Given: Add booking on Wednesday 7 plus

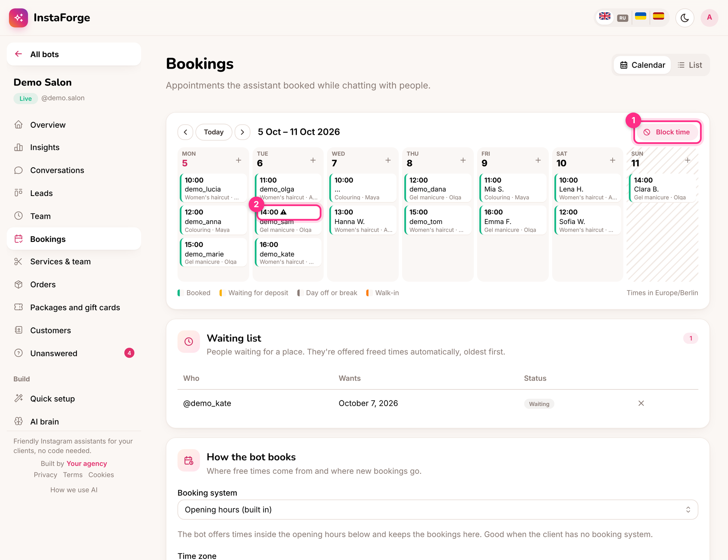Looking at the screenshot, I should (388, 160).
